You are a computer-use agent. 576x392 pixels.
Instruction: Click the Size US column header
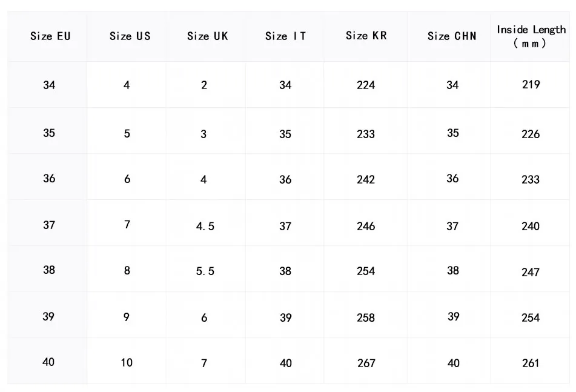click(130, 36)
